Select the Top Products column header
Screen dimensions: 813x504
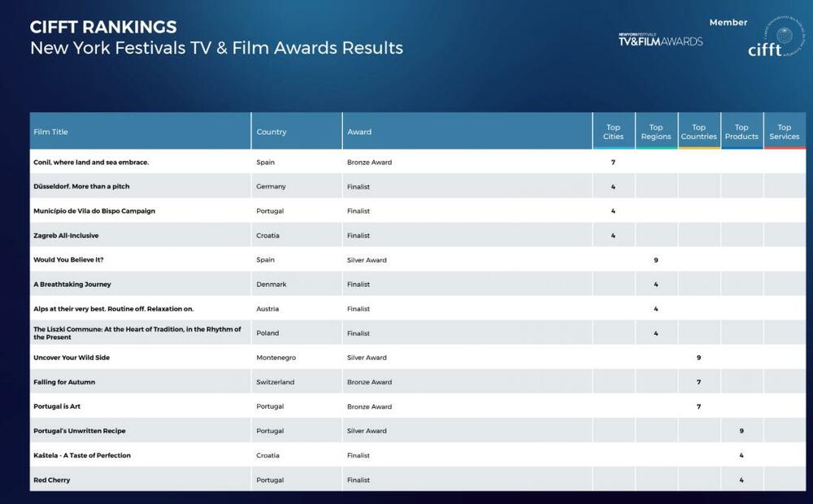(741, 132)
